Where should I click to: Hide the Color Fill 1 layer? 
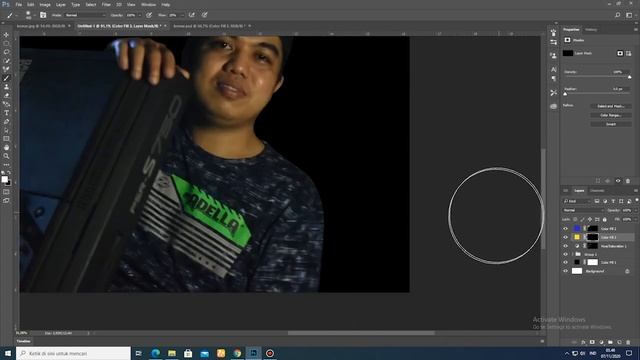coord(565,262)
